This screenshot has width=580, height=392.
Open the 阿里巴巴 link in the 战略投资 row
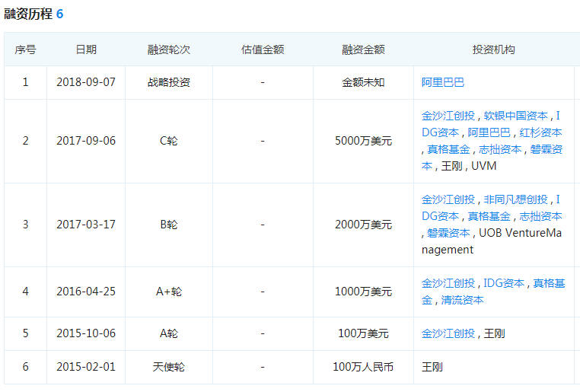443,82
